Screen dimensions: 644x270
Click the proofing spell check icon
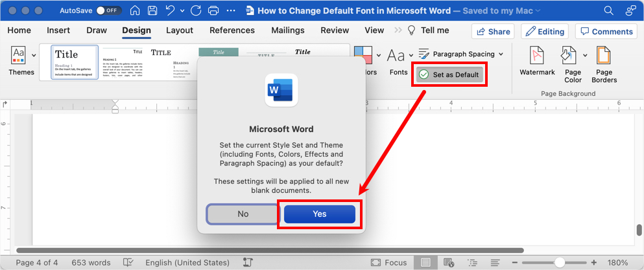(x=128, y=262)
